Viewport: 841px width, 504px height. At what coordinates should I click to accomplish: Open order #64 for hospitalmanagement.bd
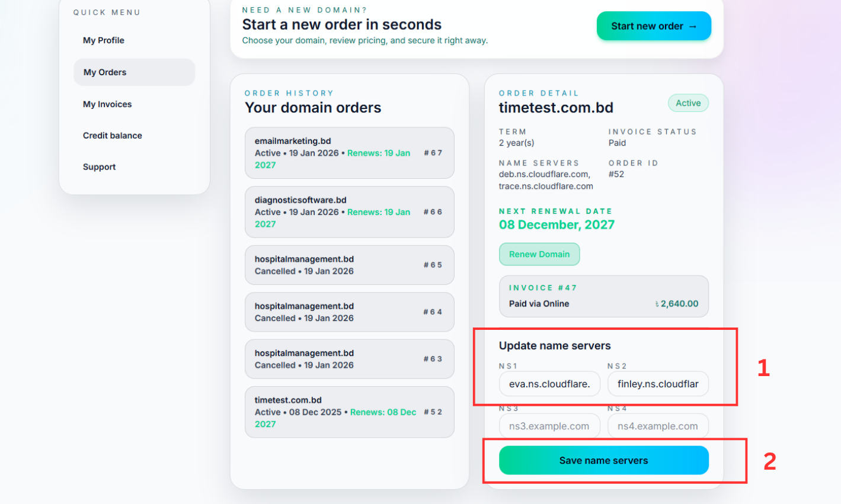pos(349,312)
